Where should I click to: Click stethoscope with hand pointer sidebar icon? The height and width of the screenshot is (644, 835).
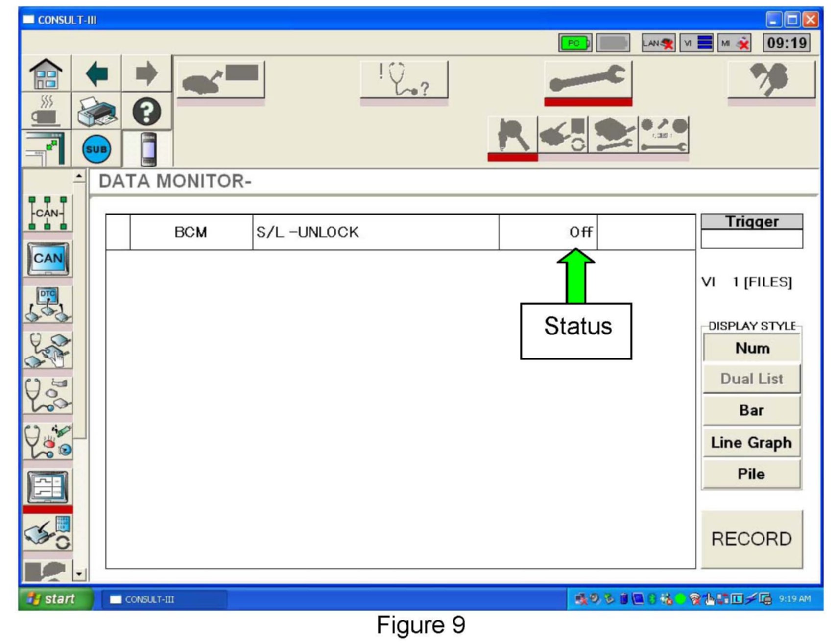pos(48,350)
